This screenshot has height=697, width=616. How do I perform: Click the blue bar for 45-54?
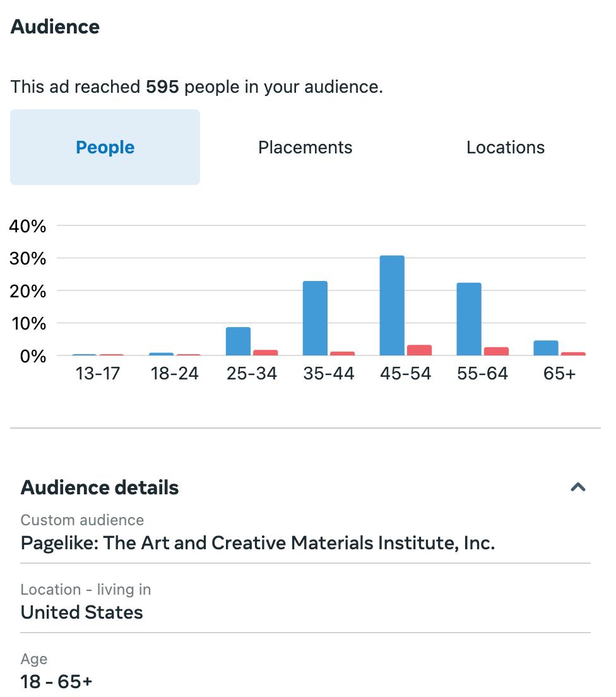[392, 306]
